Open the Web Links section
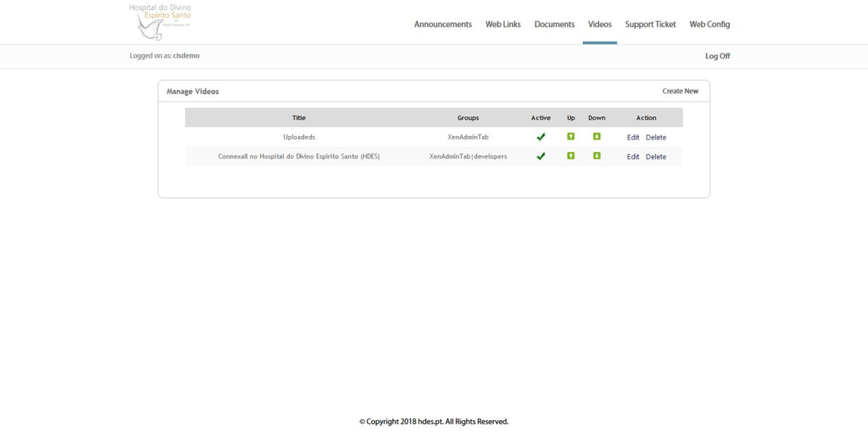Image resolution: width=868 pixels, height=434 pixels. tap(503, 24)
